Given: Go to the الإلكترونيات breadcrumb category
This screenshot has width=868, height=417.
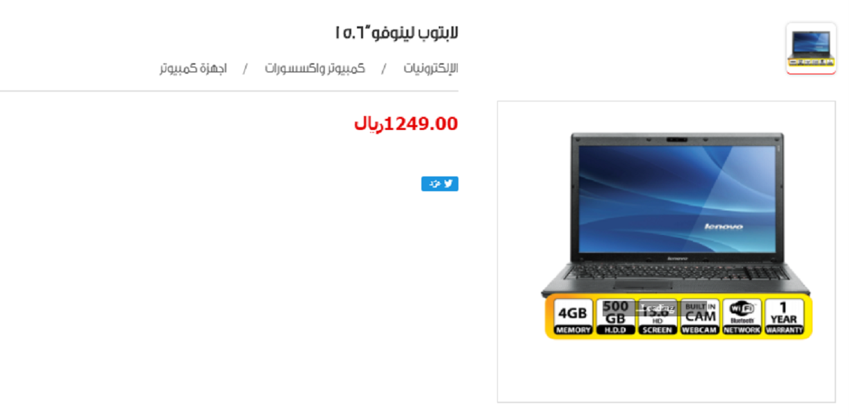Looking at the screenshot, I should coord(431,69).
